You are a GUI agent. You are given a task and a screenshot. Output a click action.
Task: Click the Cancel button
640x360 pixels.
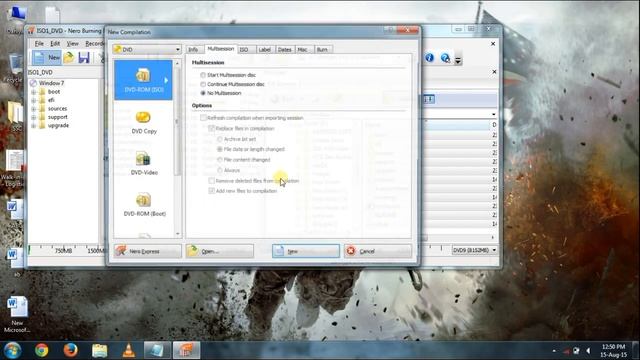378,251
